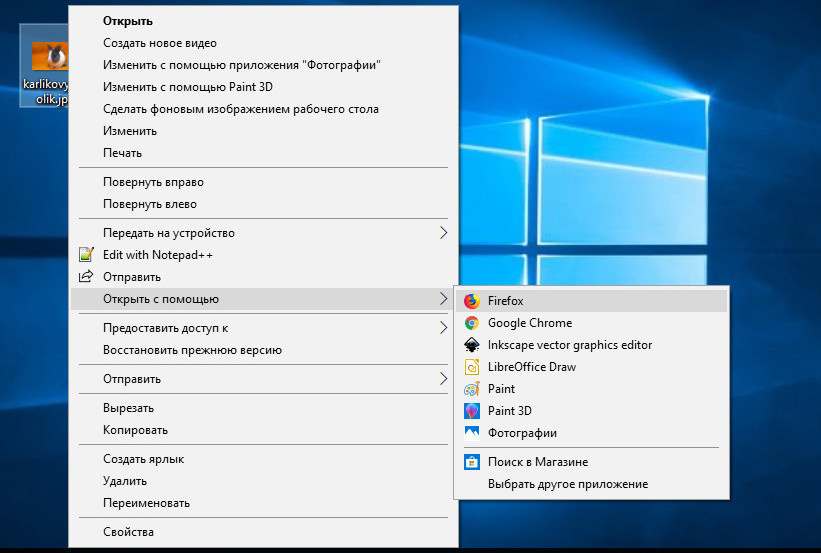The height and width of the screenshot is (553, 821).
Task: Click the share icon beside Отправить
Action: tap(86, 276)
